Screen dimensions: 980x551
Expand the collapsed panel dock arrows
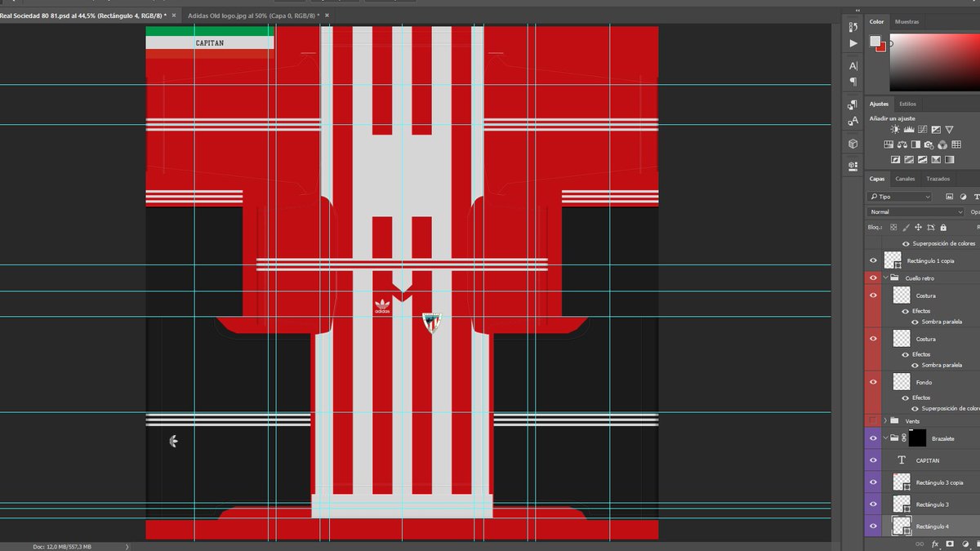tap(857, 11)
